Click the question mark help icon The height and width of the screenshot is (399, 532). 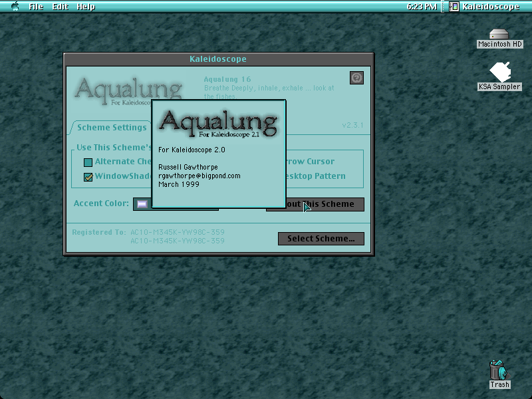click(356, 78)
